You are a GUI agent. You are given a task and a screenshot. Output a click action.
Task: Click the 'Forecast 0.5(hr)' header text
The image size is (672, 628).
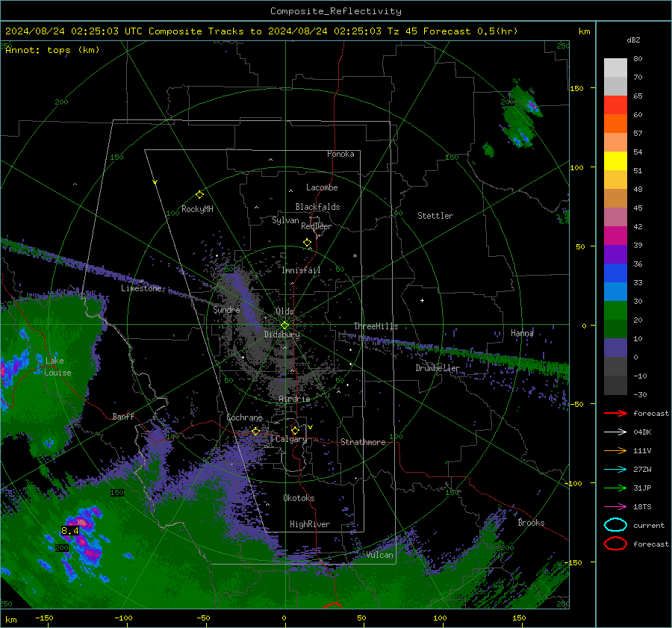tap(470, 31)
